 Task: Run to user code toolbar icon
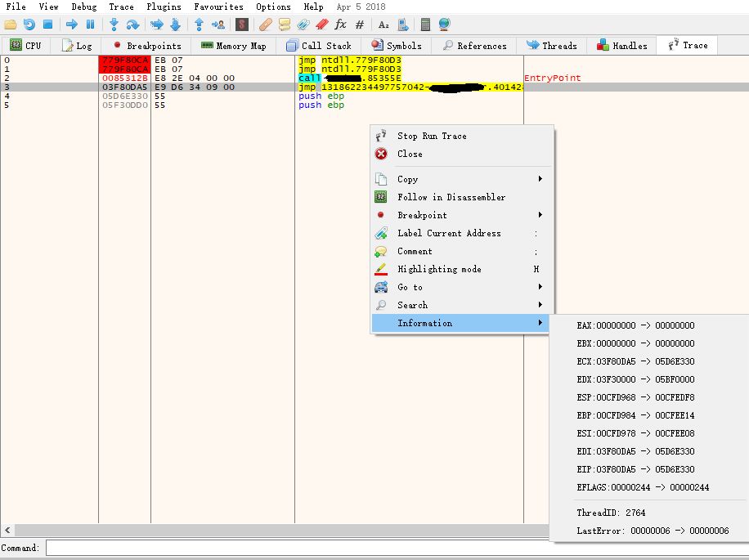pyautogui.click(x=218, y=25)
